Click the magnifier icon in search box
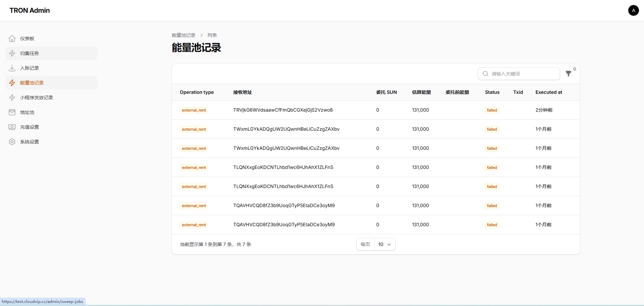The height and width of the screenshot is (306, 644). [485, 74]
